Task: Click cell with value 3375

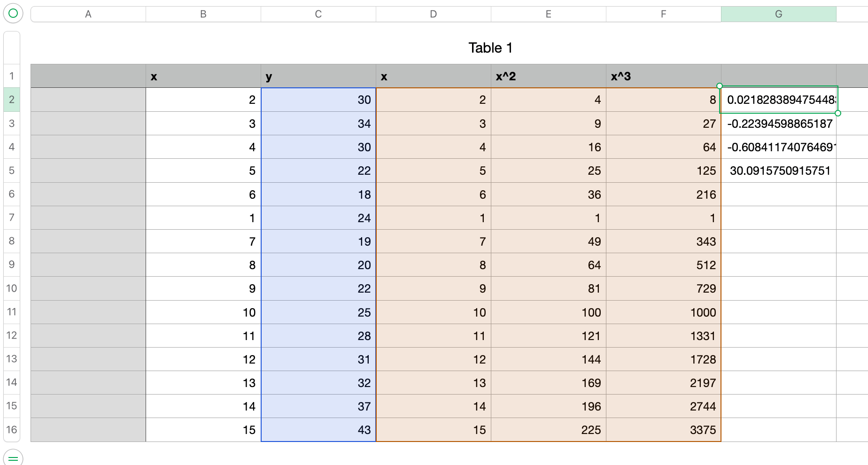Action: [x=663, y=430]
